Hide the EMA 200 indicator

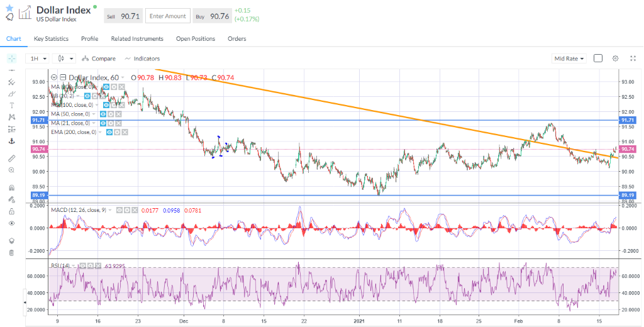click(x=111, y=132)
